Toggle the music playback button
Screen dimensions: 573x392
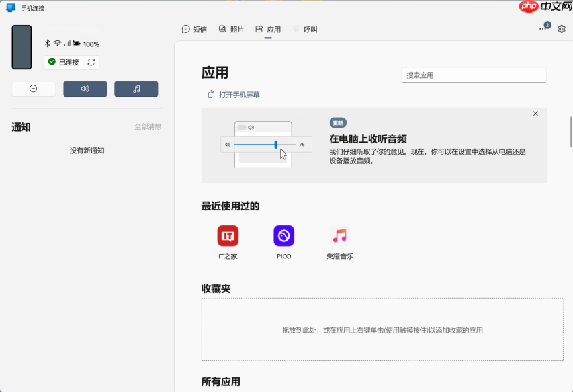(136, 88)
